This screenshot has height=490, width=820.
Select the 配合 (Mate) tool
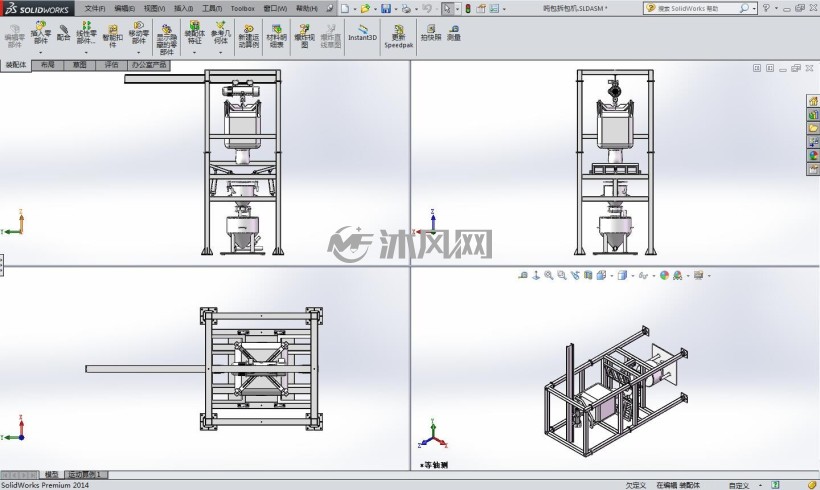[63, 32]
